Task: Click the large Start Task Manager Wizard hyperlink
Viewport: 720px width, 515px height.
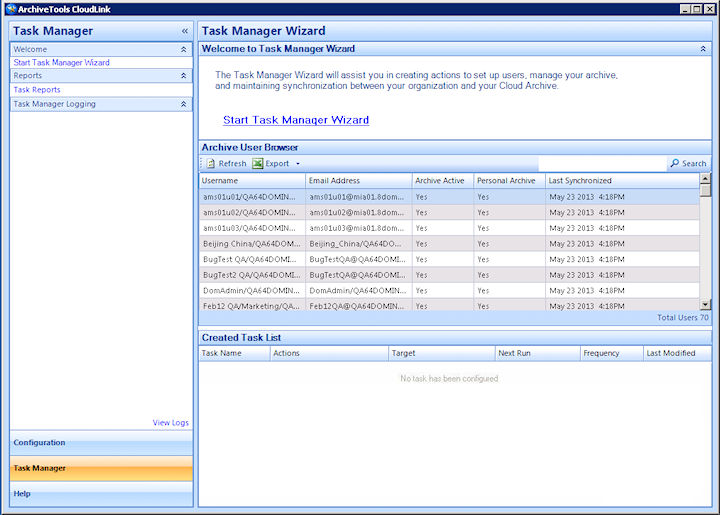Action: 296,120
